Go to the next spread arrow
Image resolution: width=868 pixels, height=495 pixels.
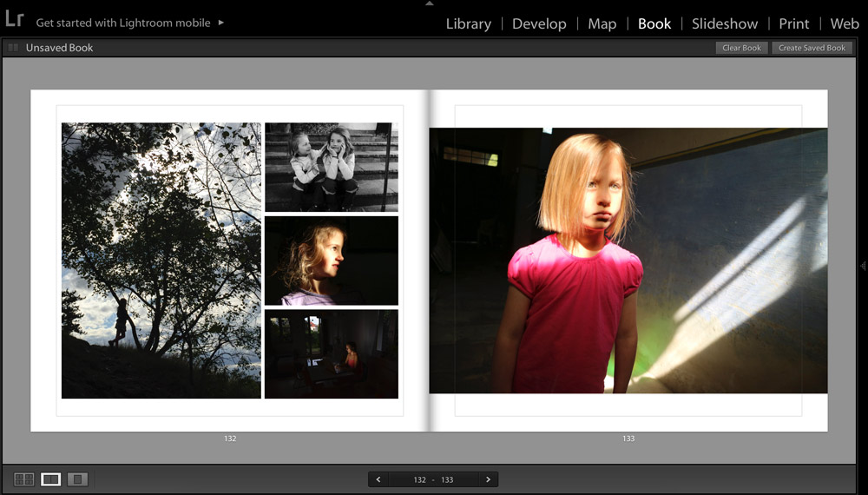(x=488, y=479)
